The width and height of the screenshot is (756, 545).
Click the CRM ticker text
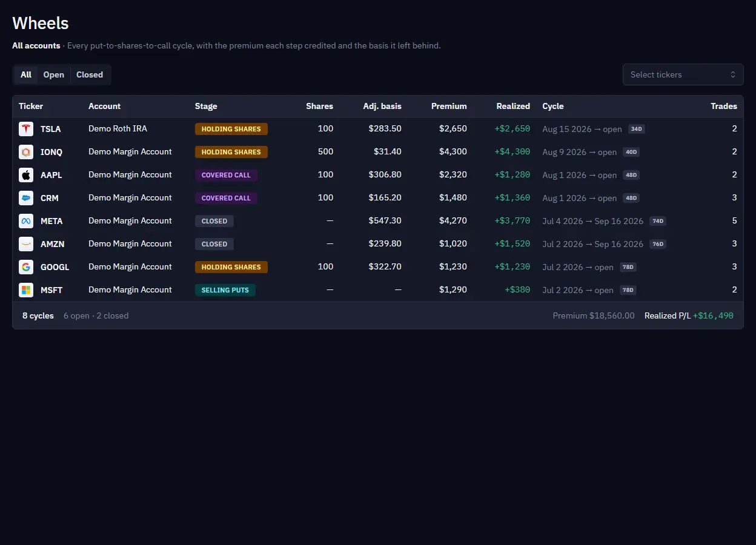(x=50, y=198)
